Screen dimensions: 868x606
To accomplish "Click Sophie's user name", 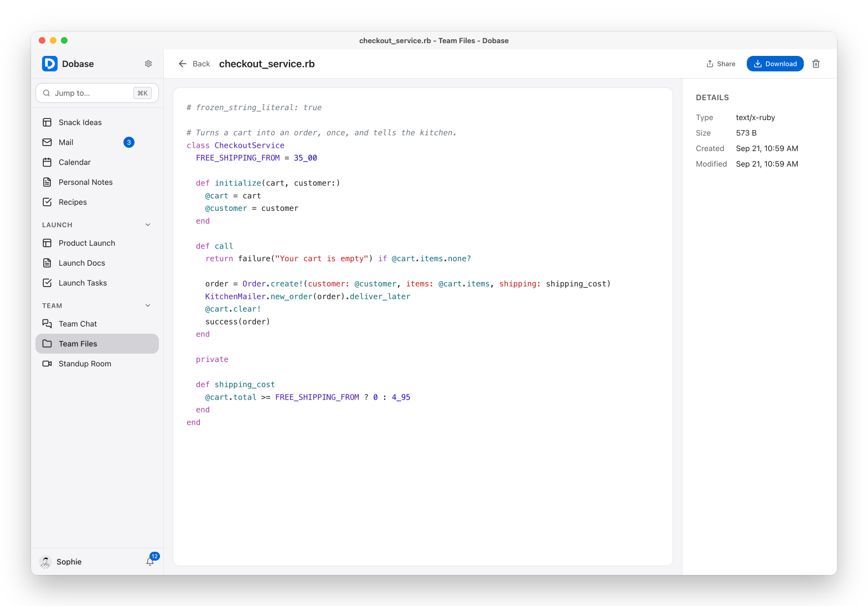I will tap(69, 562).
